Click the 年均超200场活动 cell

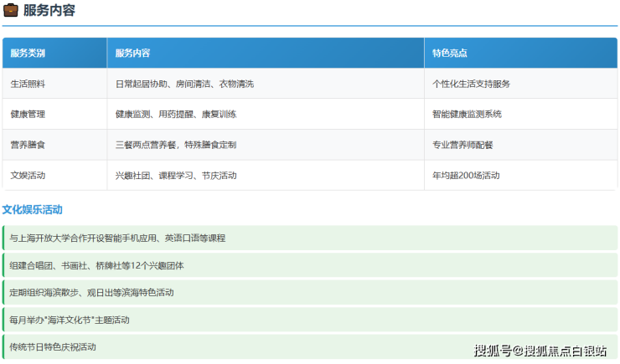tap(465, 176)
